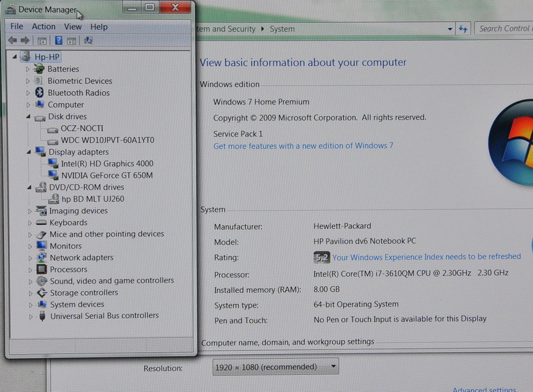Click the blue Help question-mark toolbar icon
Image resolution: width=533 pixels, height=392 pixels.
coord(59,41)
